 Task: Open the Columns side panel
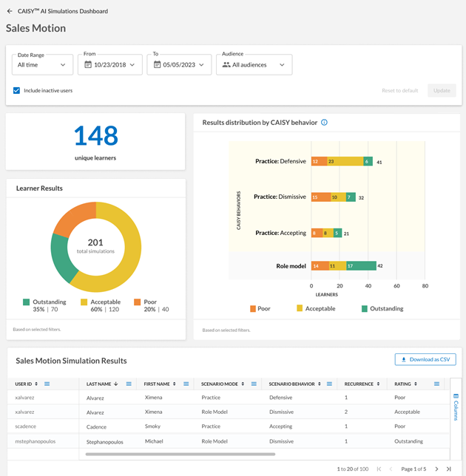coord(456,407)
